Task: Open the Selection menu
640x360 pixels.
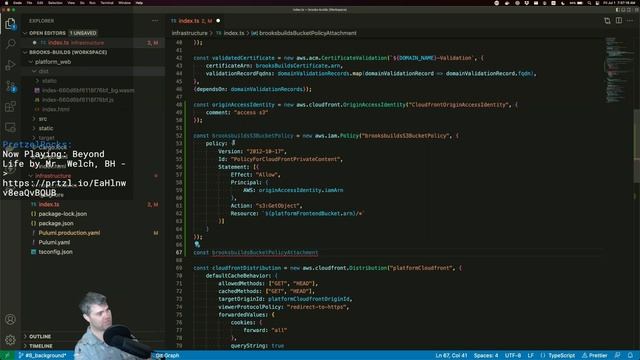Action: pos(56,3)
